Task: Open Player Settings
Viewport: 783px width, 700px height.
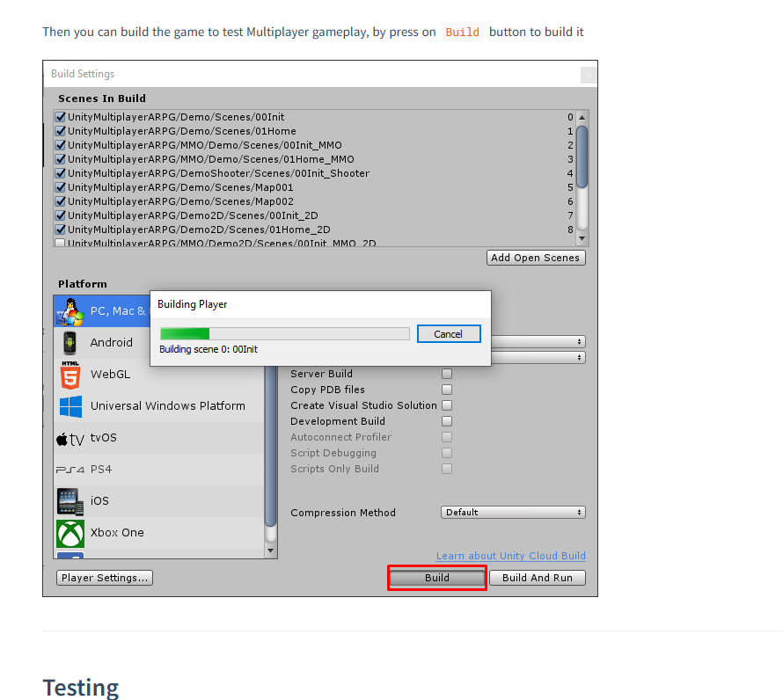Action: coord(105,578)
